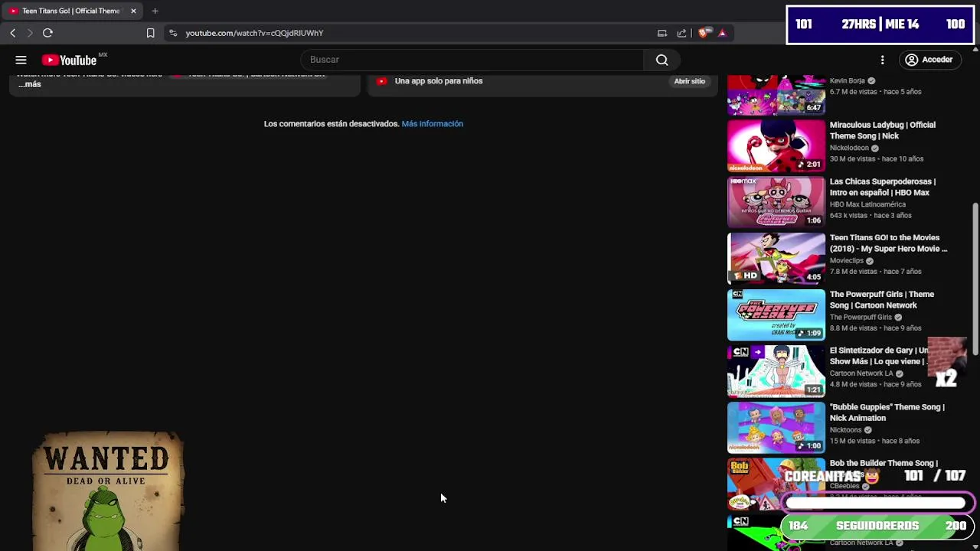Close the Teen Titans Go tab
The width and height of the screenshot is (980, 551).
pos(133,11)
